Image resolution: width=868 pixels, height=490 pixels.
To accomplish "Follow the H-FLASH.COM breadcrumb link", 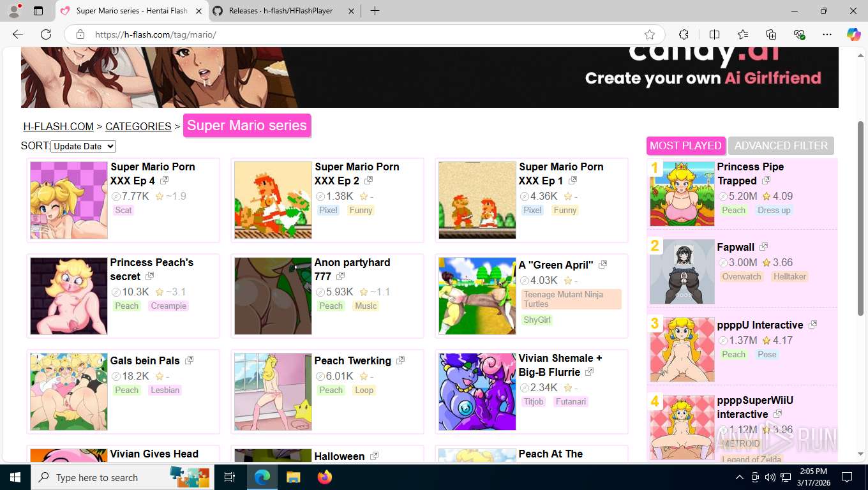I will (59, 126).
